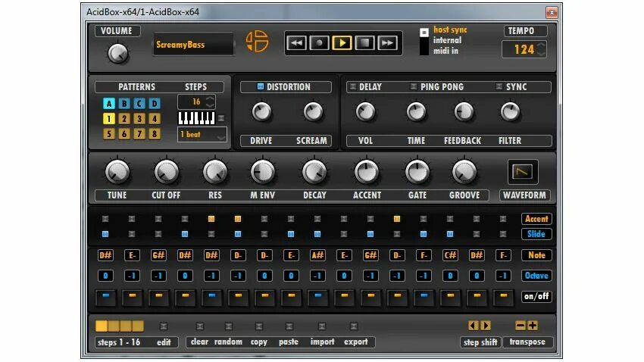Start playback with the play button

342,42
